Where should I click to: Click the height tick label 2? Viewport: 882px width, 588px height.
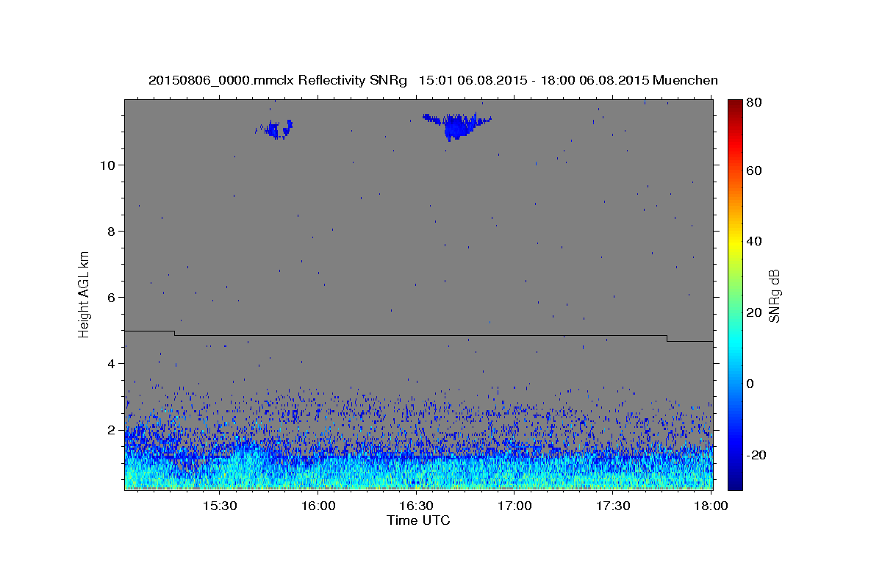112,430
